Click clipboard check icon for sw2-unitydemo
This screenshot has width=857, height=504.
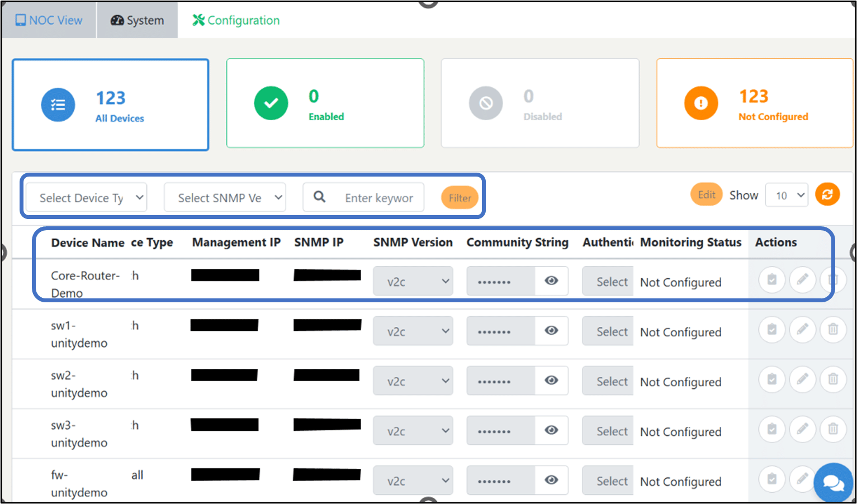coord(772,379)
